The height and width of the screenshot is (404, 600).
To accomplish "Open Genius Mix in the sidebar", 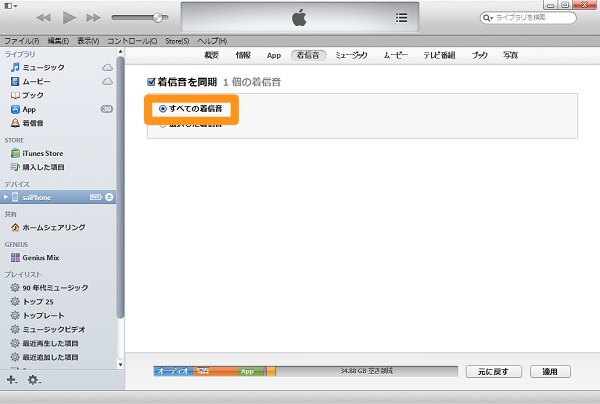I will (x=41, y=257).
